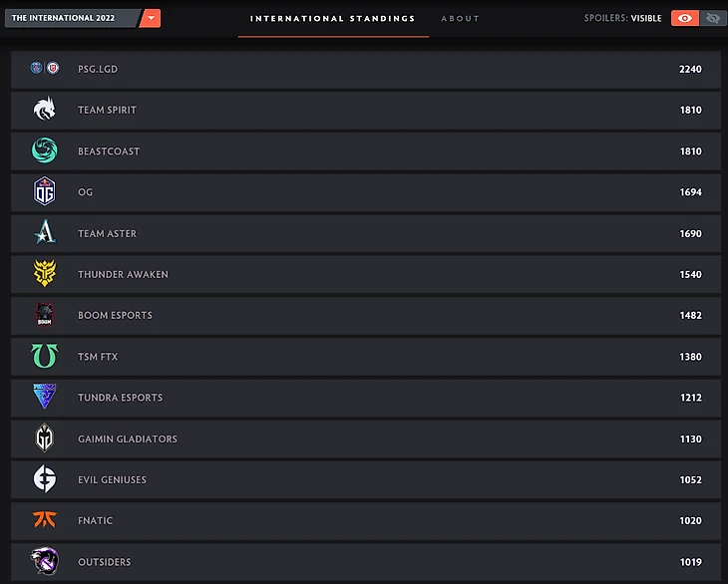The image size is (728, 584).
Task: Open the Beastcoast team name
Action: [109, 151]
